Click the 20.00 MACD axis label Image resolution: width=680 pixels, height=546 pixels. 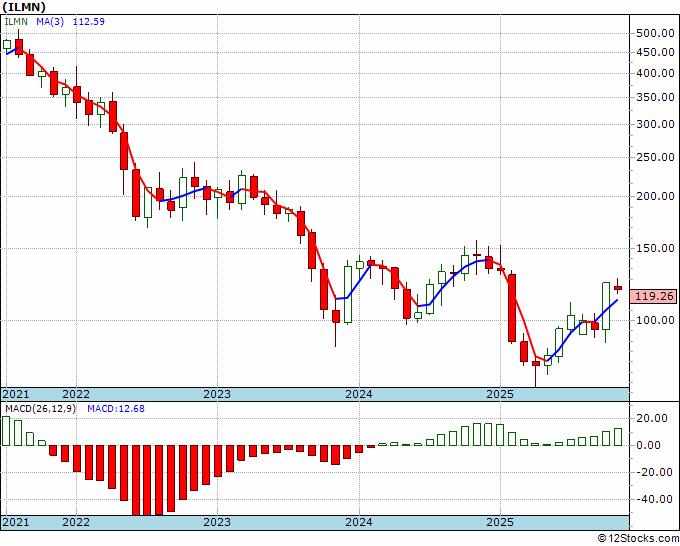click(654, 418)
